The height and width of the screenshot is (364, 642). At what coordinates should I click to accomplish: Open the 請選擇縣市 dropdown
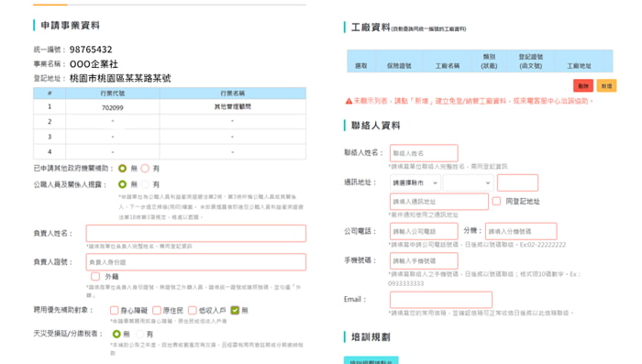click(415, 182)
